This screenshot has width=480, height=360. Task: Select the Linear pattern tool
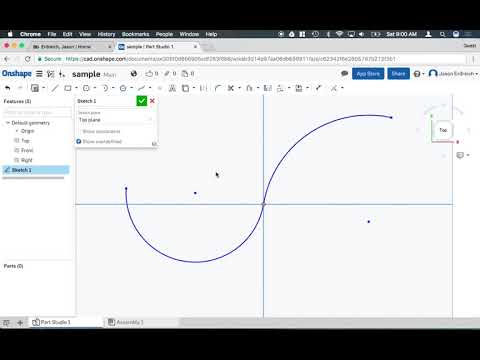pyautogui.click(x=280, y=88)
